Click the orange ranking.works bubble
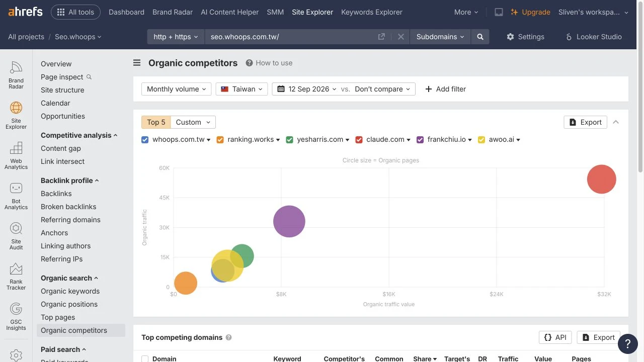644x362 pixels. [x=186, y=283]
